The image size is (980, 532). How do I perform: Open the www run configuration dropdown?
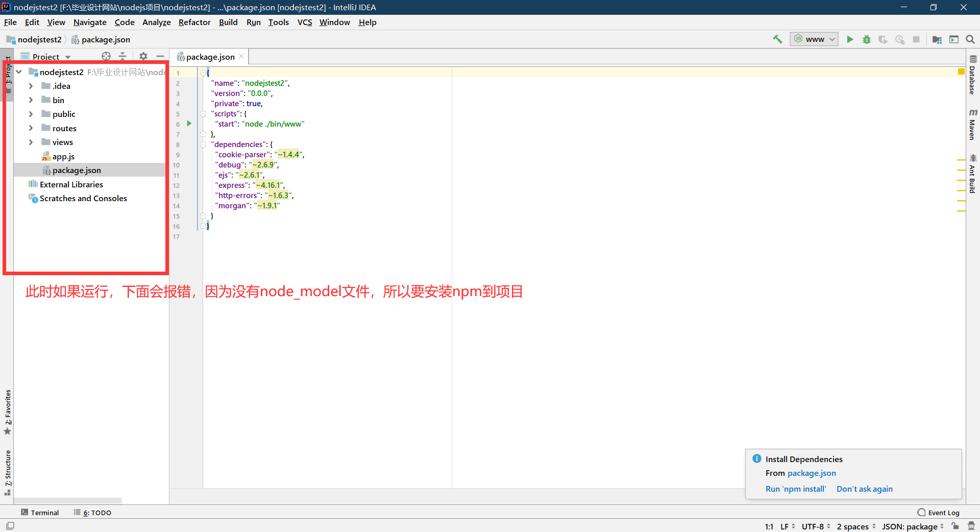click(x=832, y=39)
